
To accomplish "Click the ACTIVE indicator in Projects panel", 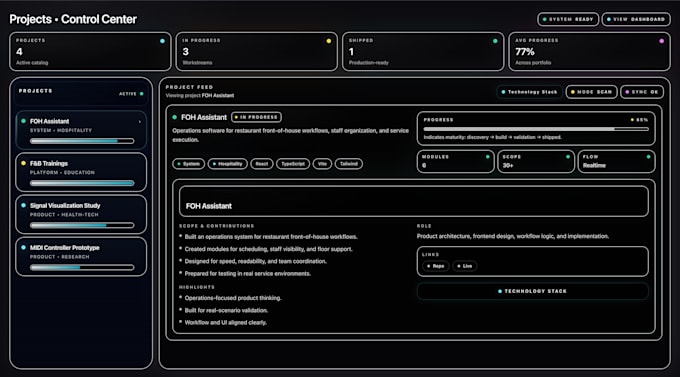I will (131, 94).
